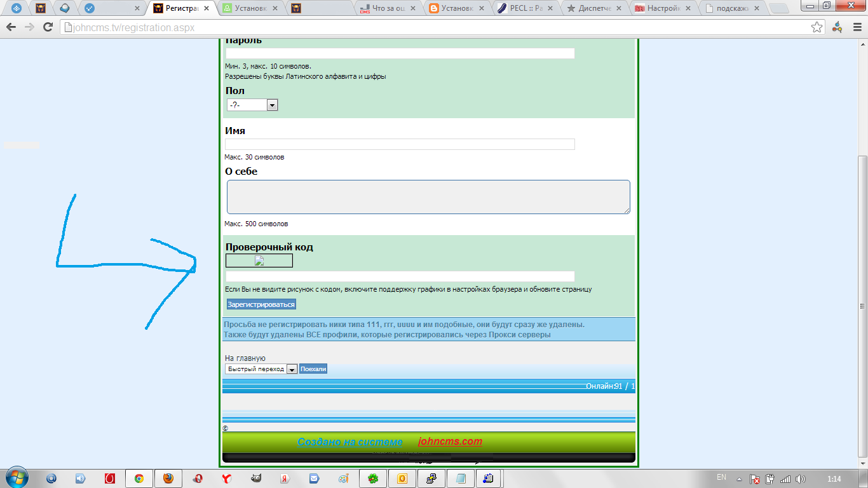Switch to the Blogger 'Установк' tab
The height and width of the screenshot is (488, 868).
point(458,9)
